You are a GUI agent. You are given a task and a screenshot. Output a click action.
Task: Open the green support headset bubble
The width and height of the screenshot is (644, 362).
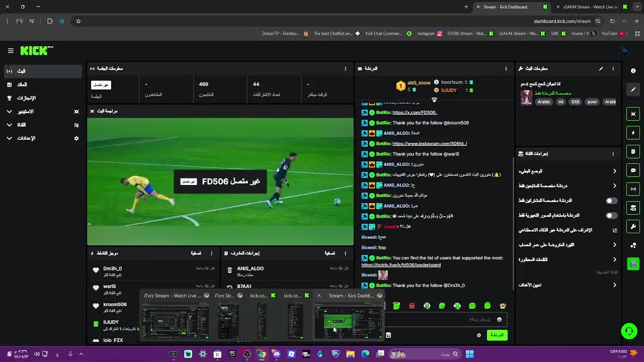point(629,331)
